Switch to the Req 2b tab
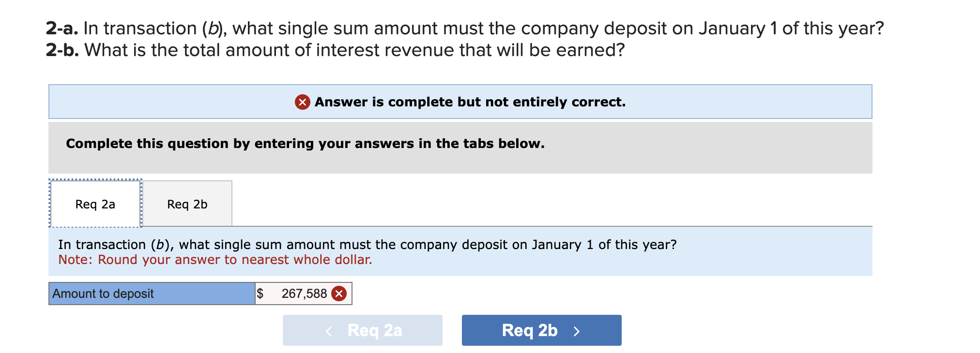980x353 pixels. click(x=186, y=204)
